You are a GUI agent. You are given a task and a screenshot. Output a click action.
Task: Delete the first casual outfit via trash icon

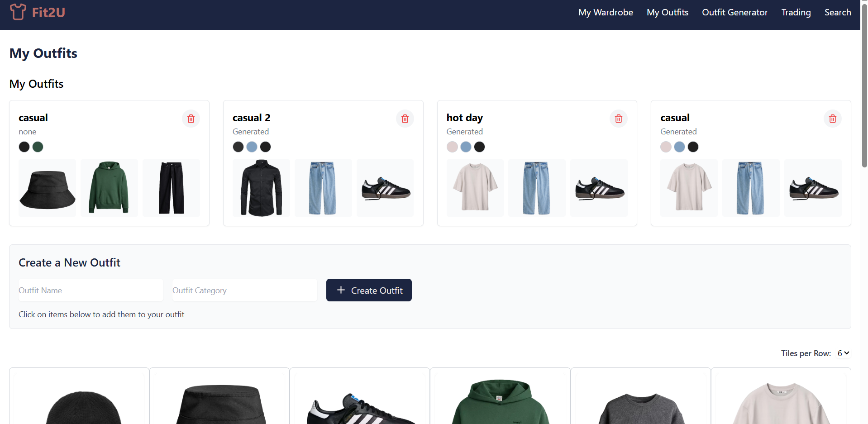click(191, 119)
